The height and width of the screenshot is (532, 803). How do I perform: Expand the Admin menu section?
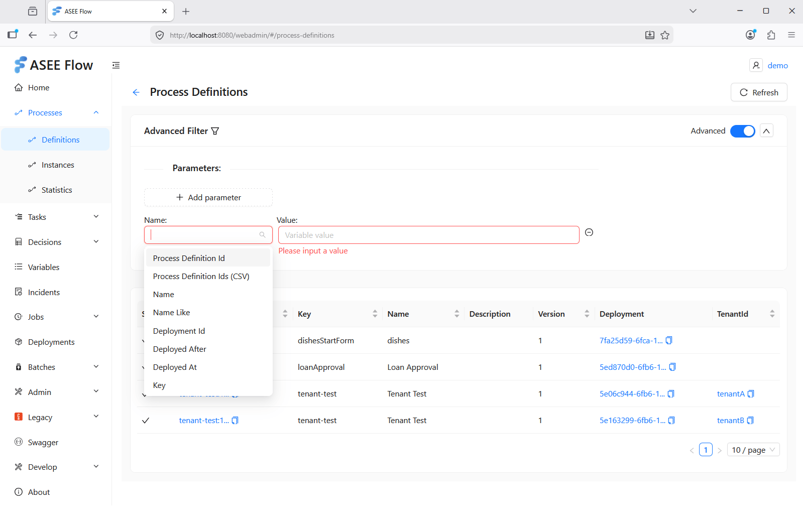pyautogui.click(x=96, y=392)
